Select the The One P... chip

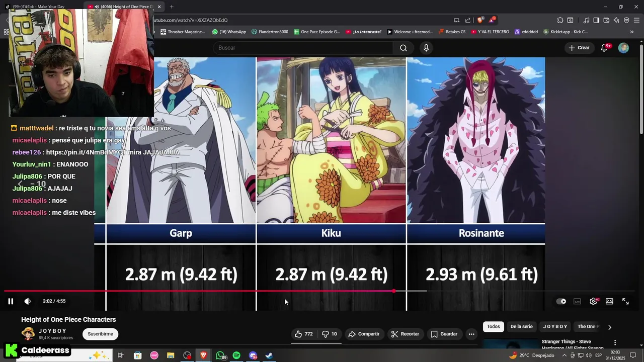588,327
